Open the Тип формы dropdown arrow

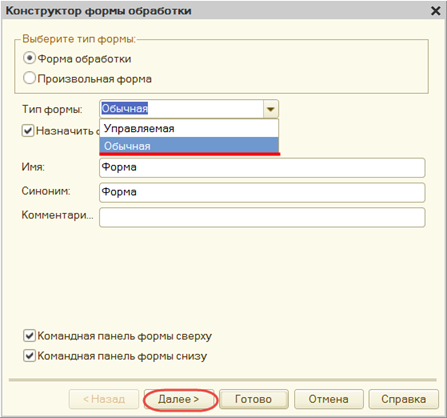[x=271, y=109]
